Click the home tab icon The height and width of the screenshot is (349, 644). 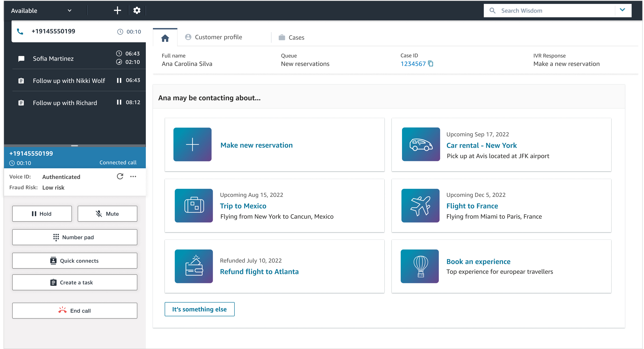(165, 37)
